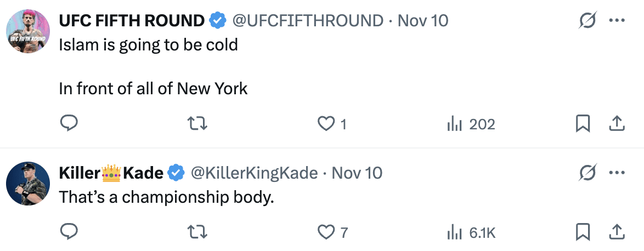This screenshot has height=251, width=644.
Task: Bookmark the UFC FIFTH ROUND tweet
Action: point(582,124)
